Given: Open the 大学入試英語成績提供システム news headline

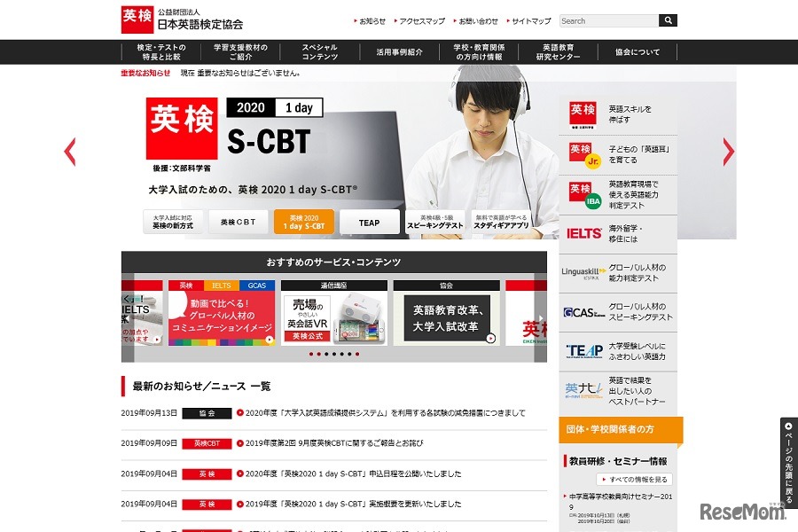Looking at the screenshot, I should [x=386, y=413].
